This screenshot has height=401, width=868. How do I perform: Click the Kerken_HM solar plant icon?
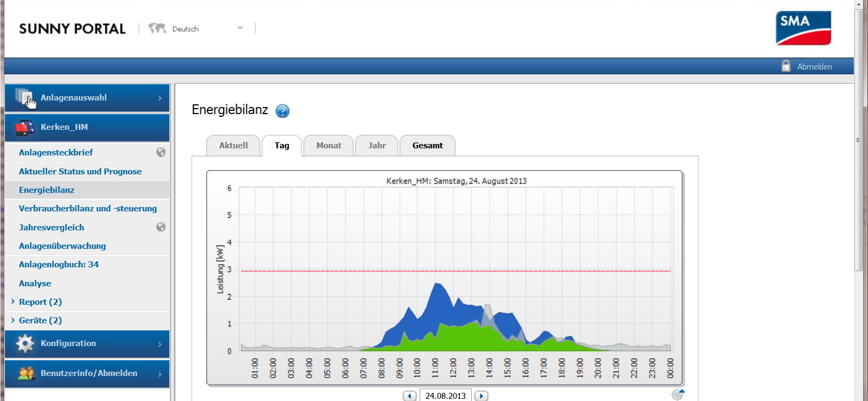[25, 127]
